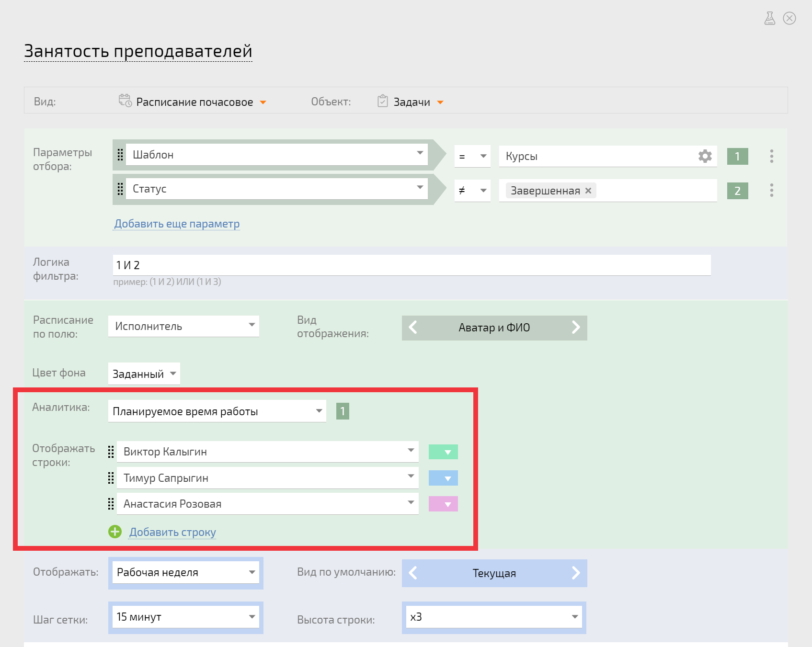Open the Виктор Калыгин row dropdown
812x647 pixels.
tap(268, 452)
